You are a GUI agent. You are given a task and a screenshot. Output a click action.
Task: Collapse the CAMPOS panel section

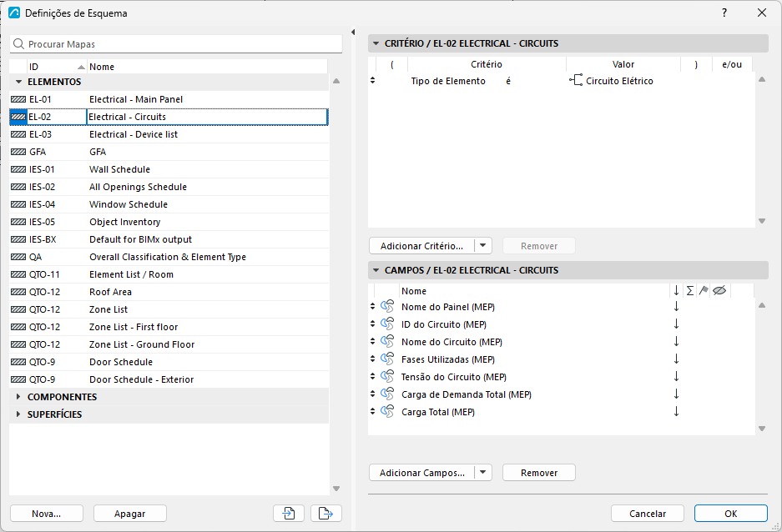click(x=376, y=270)
